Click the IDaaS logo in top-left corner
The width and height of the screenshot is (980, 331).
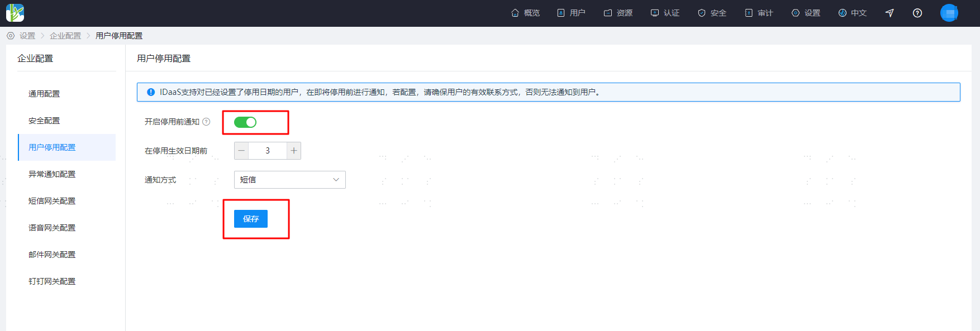(x=15, y=13)
